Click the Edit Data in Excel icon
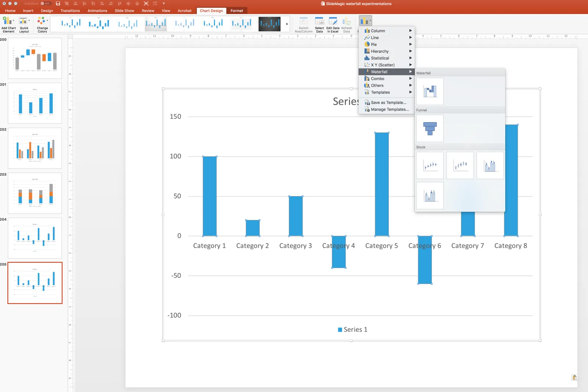 pyautogui.click(x=333, y=25)
